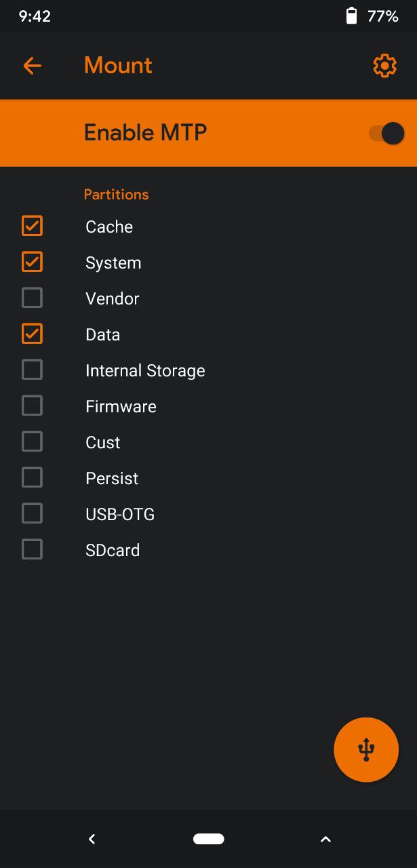Check the Firmware partition checkbox
Image resolution: width=417 pixels, height=868 pixels.
[32, 406]
